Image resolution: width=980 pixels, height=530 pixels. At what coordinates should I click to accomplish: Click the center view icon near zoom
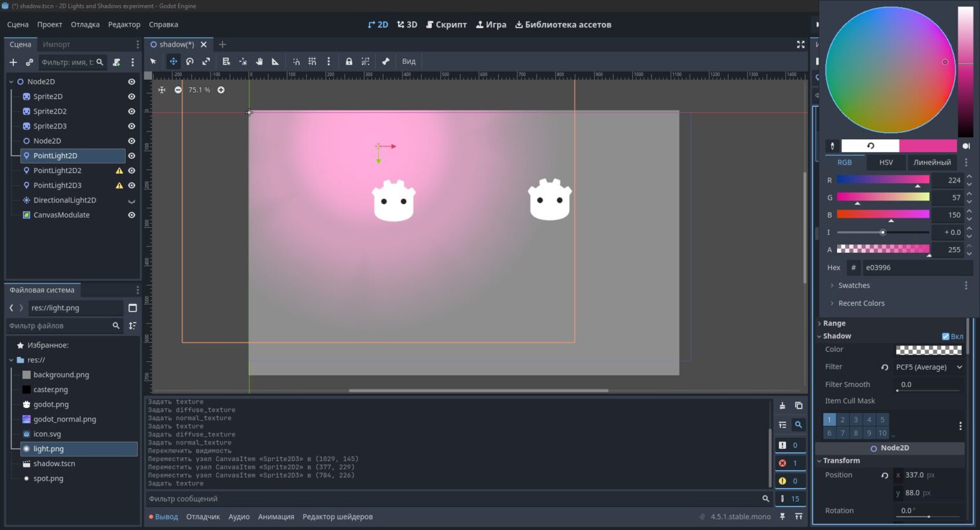coord(162,90)
